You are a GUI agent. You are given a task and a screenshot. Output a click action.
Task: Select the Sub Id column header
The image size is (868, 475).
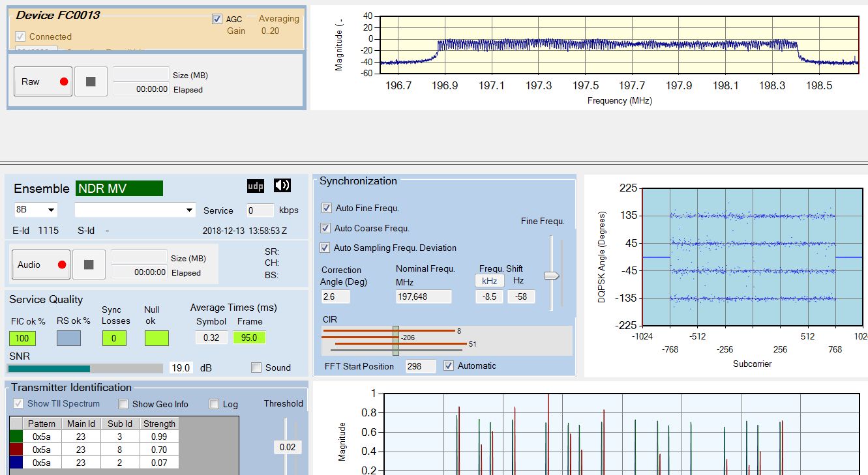point(120,424)
